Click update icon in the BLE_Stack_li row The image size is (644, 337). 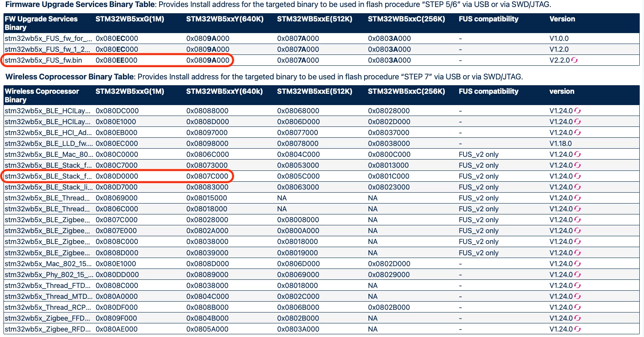[x=577, y=187]
